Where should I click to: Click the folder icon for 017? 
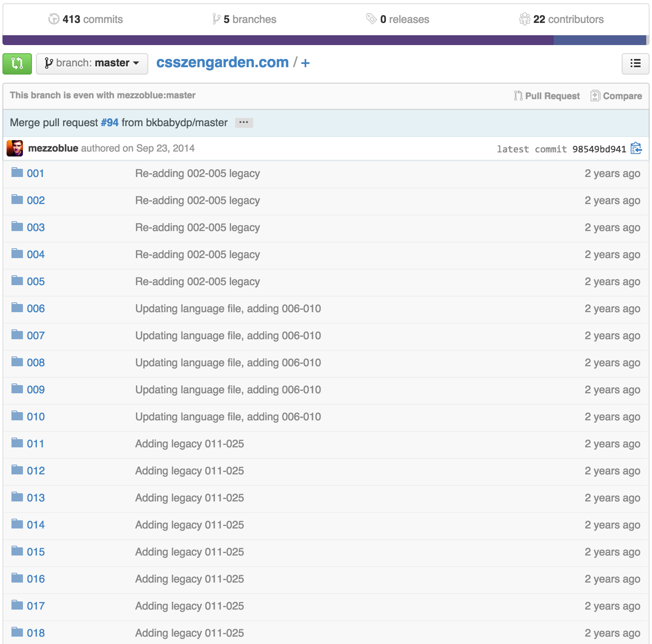[17, 605]
